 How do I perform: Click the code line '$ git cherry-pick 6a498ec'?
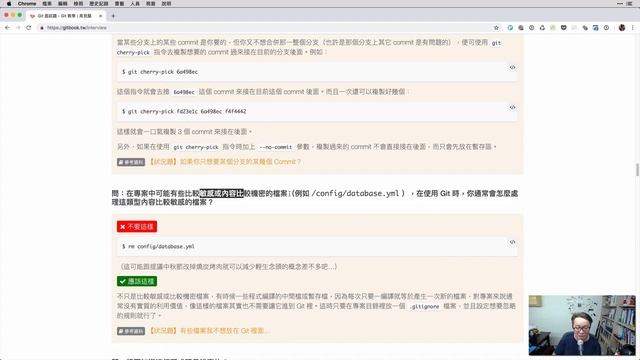[x=160, y=72]
